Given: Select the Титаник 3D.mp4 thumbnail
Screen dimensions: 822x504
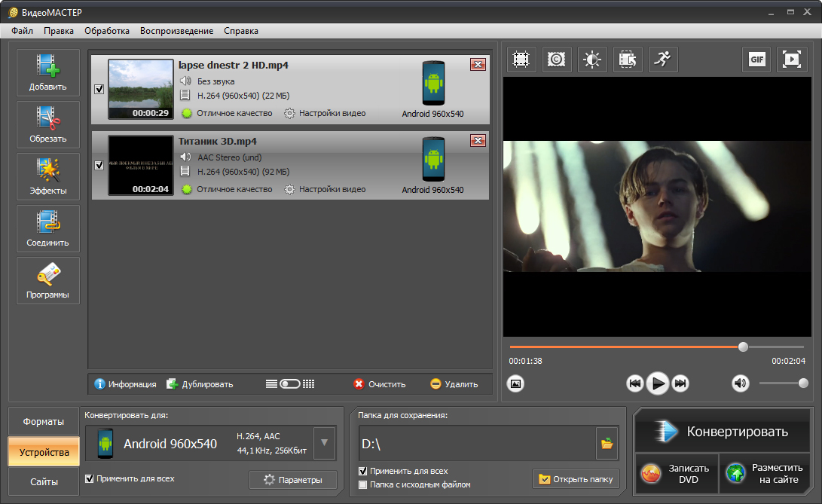Looking at the screenshot, I should [x=140, y=165].
